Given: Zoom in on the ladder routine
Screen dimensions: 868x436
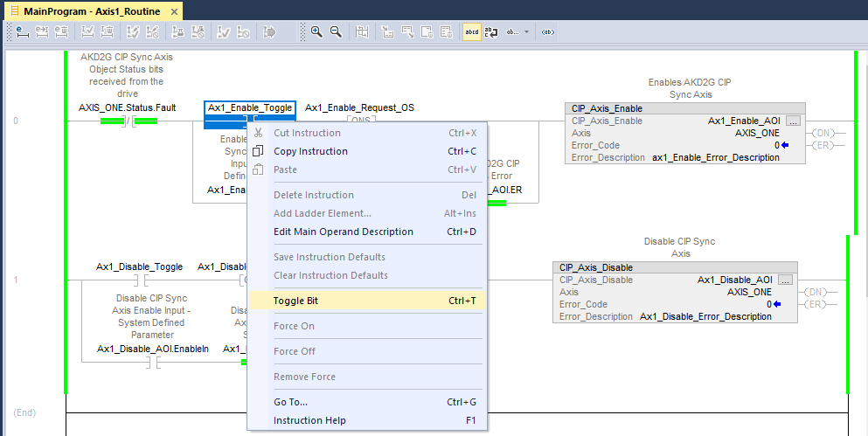Looking at the screenshot, I should tap(316, 32).
